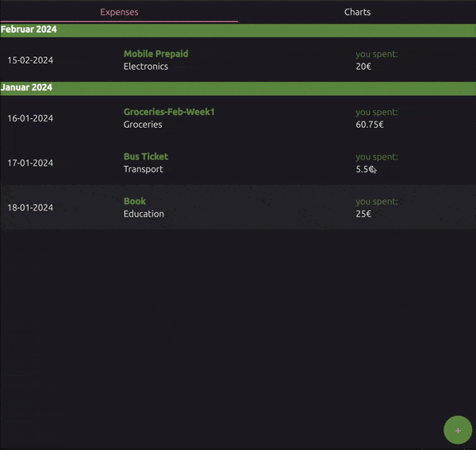Select the Book expense title

(x=135, y=201)
